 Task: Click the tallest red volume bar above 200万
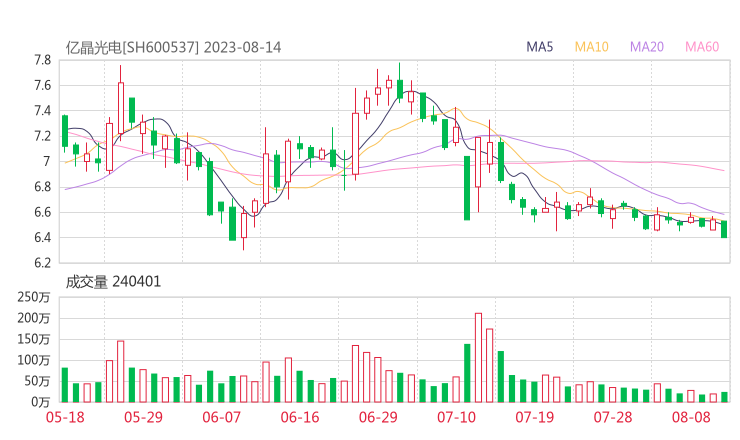[478, 357]
